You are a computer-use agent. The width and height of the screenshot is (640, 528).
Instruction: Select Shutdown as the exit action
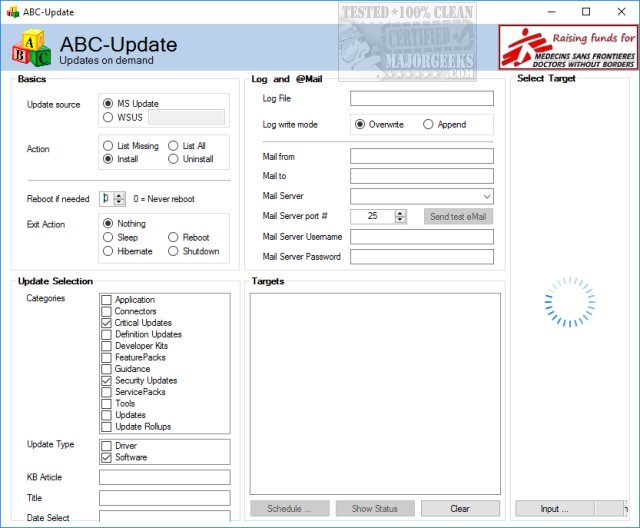tap(174, 251)
